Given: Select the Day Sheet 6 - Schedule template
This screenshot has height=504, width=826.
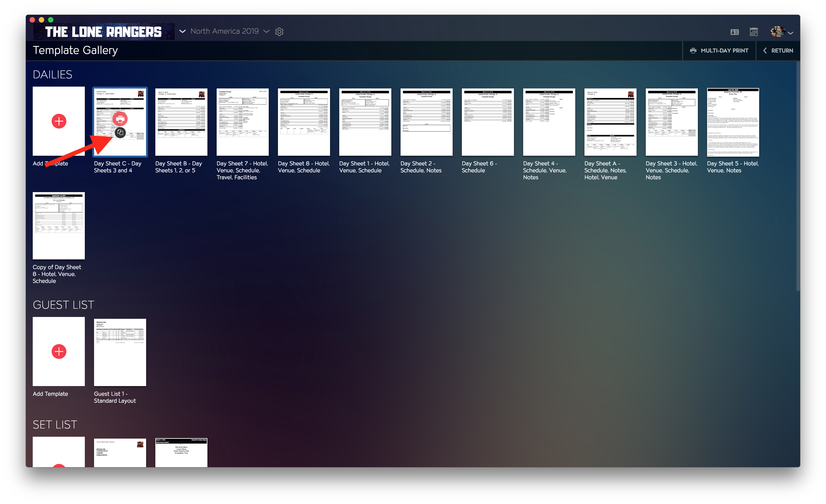Looking at the screenshot, I should tap(488, 122).
